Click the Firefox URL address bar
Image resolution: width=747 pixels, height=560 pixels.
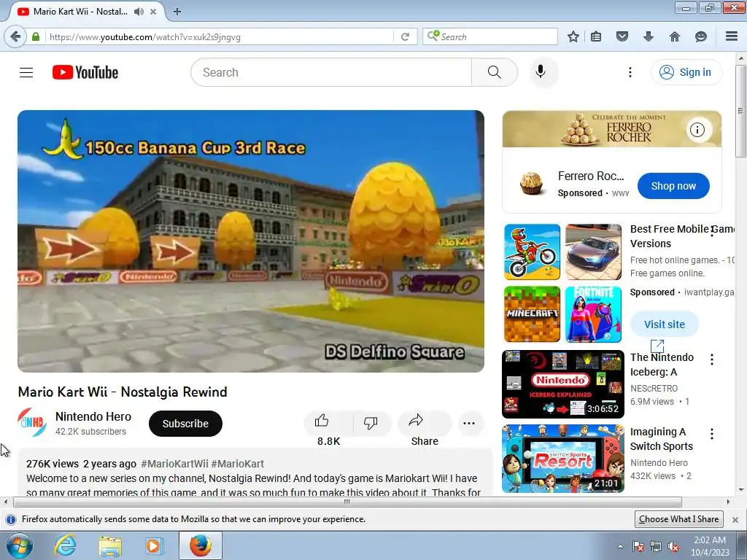[x=219, y=36]
